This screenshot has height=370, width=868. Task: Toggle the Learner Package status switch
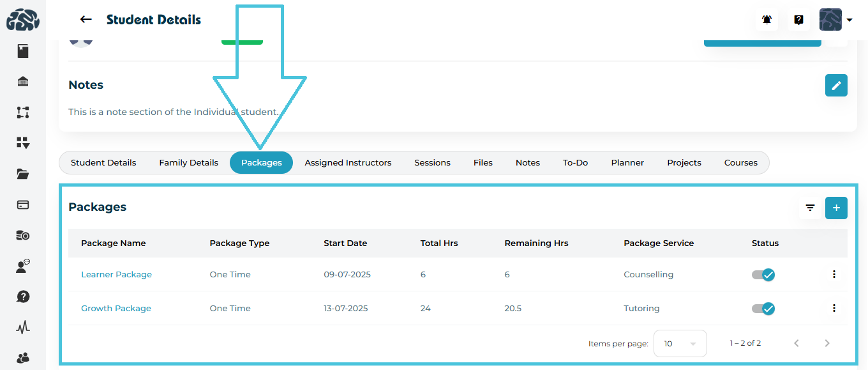tap(763, 275)
